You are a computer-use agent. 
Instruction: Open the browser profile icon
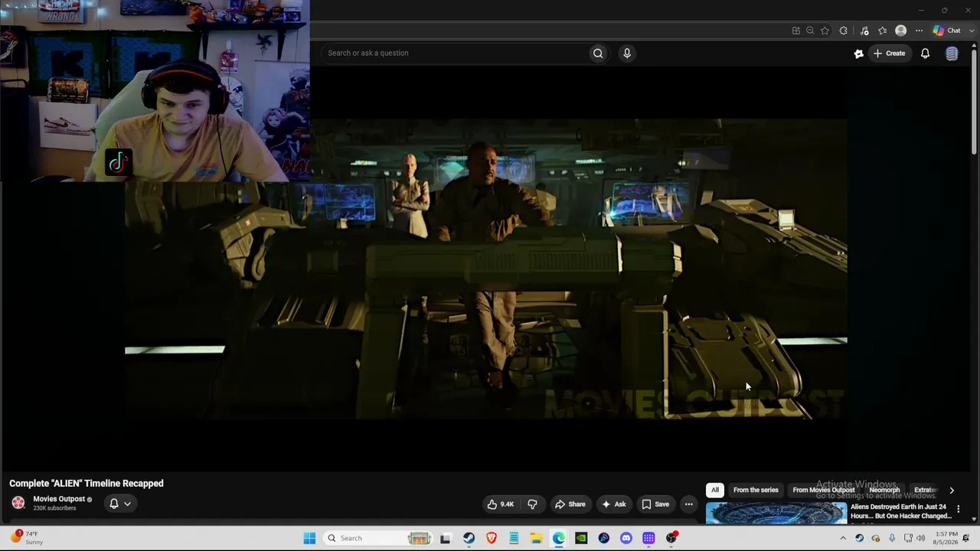point(901,31)
